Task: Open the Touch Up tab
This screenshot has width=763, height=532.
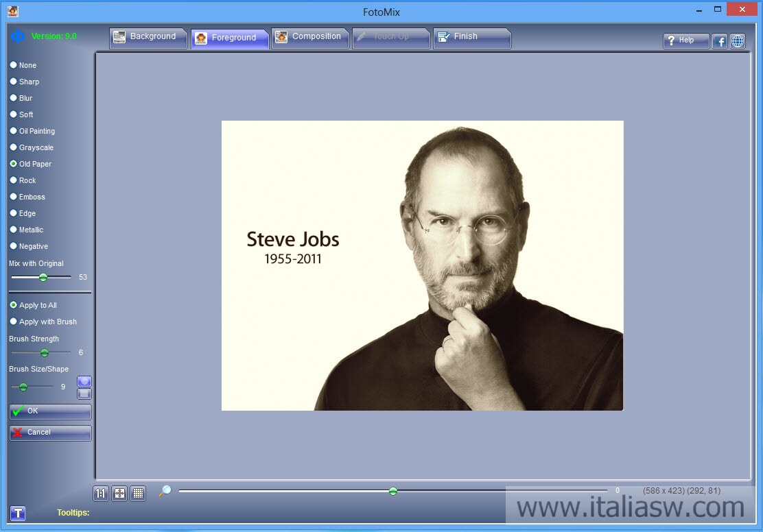Action: coord(390,38)
